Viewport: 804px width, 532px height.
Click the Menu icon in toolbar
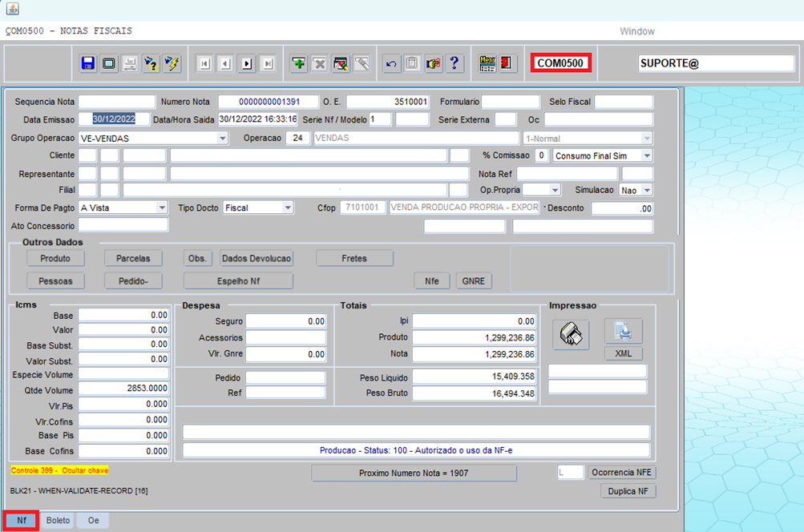click(x=487, y=63)
